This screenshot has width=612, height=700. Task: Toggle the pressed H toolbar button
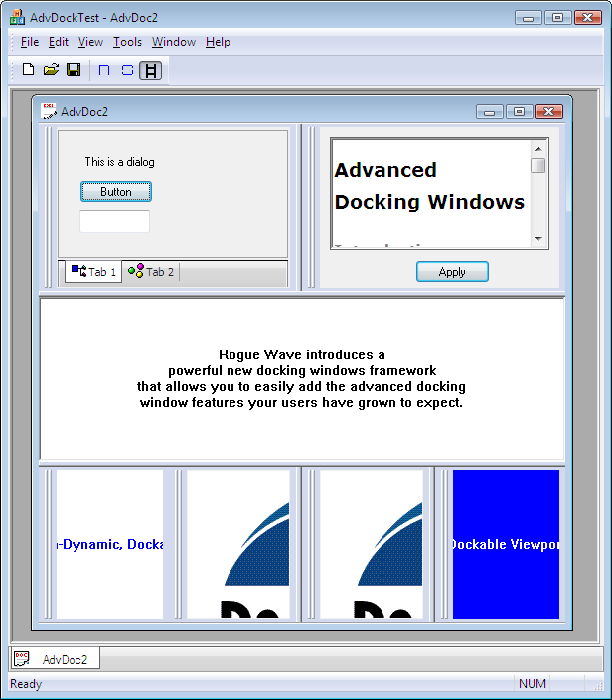pyautogui.click(x=150, y=70)
